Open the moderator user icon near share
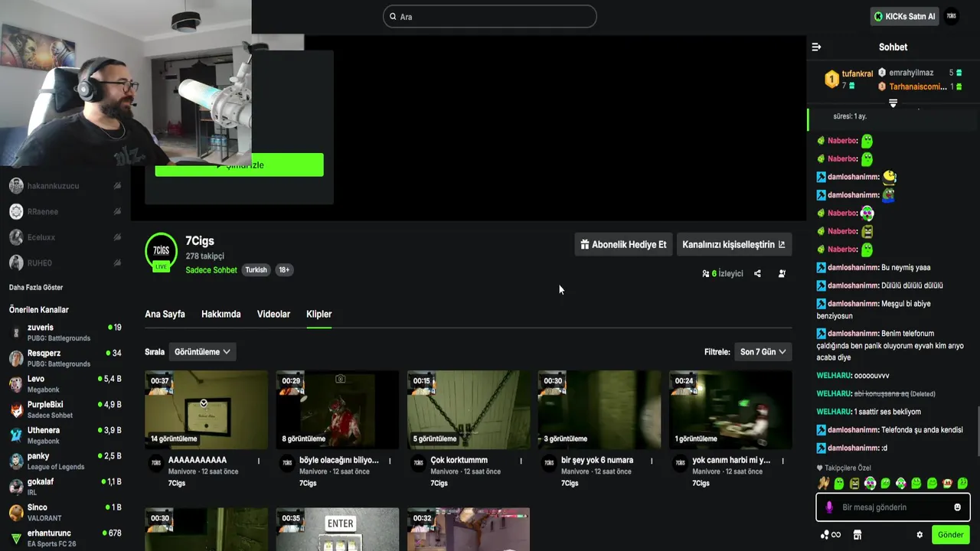Screen dimensions: 980x551 click(782, 273)
